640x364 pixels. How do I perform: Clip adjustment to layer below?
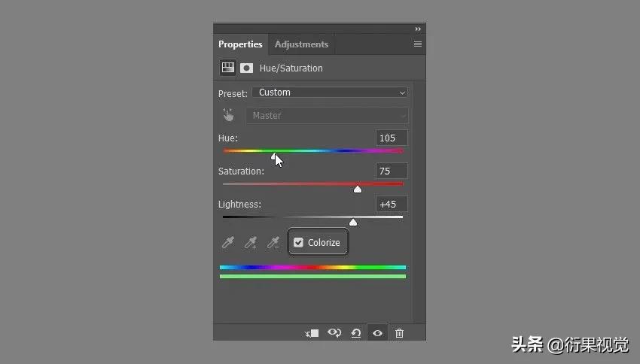pos(312,333)
